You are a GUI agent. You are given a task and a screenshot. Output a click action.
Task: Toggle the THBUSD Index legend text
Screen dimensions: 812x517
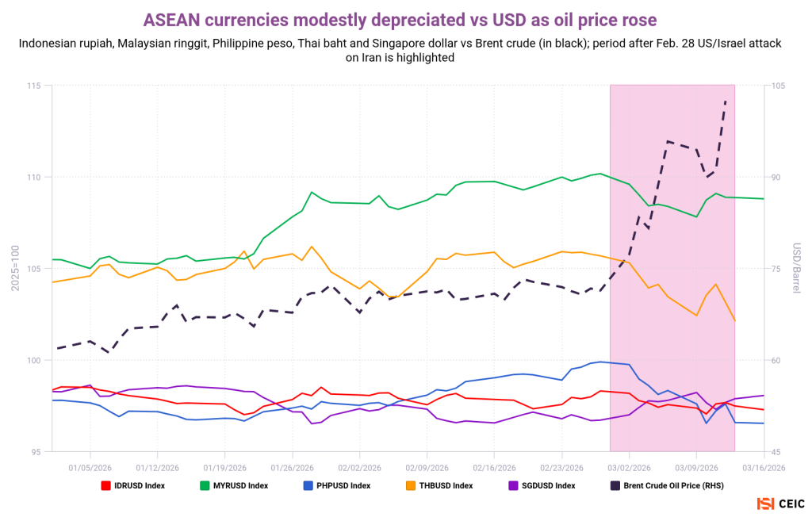[446, 485]
